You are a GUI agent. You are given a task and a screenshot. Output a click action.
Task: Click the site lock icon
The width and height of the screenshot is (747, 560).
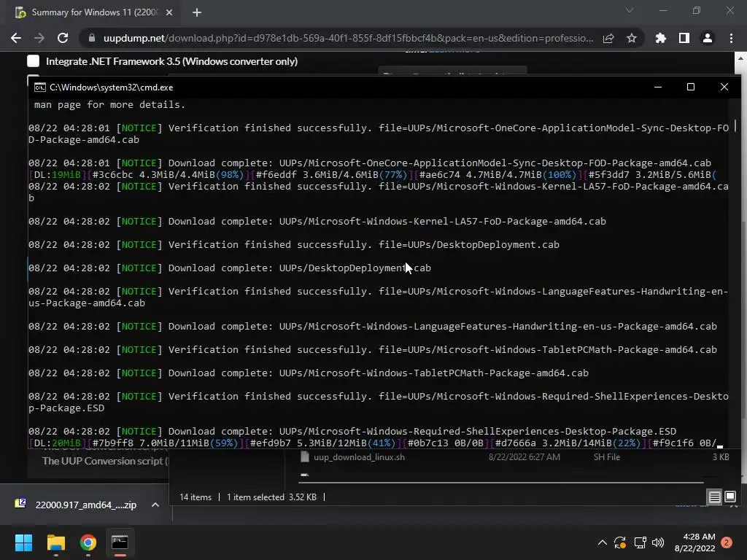[92, 38]
